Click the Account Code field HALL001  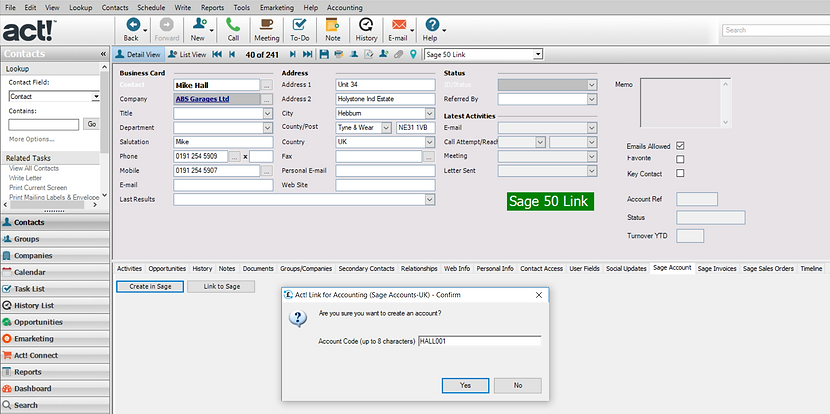[479, 341]
